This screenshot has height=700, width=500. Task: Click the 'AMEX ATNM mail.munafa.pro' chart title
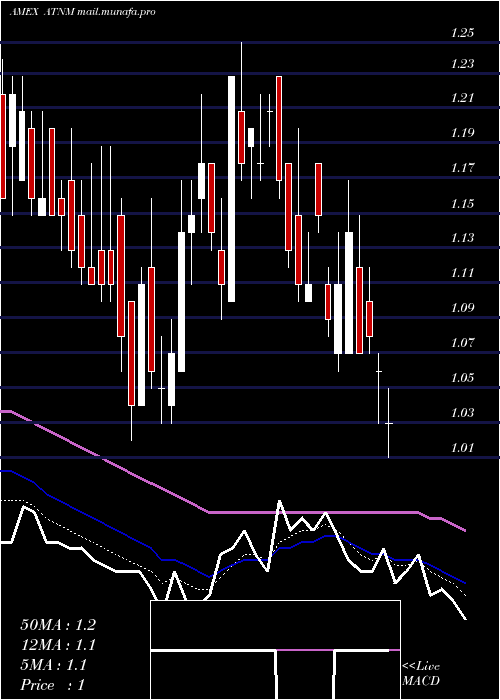83,12
